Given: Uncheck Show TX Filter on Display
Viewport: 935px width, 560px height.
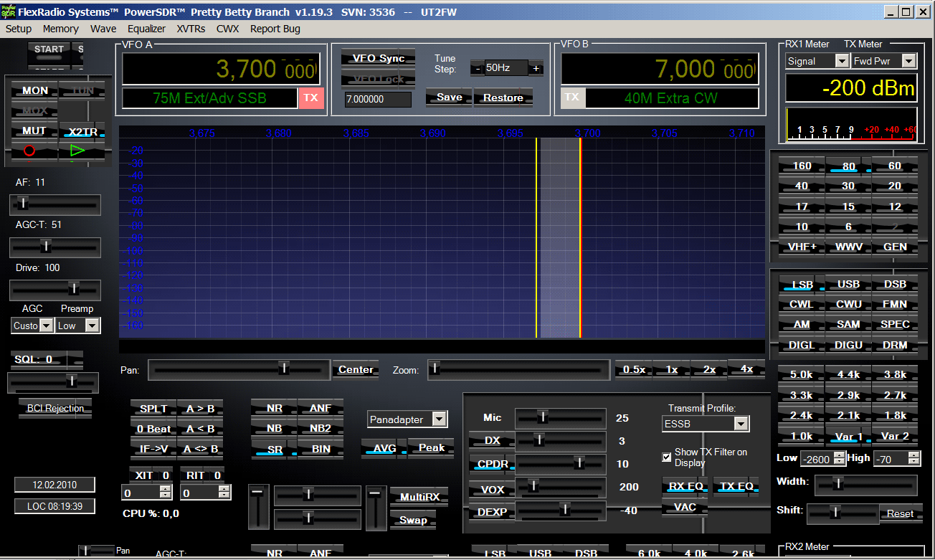Looking at the screenshot, I should coord(667,457).
